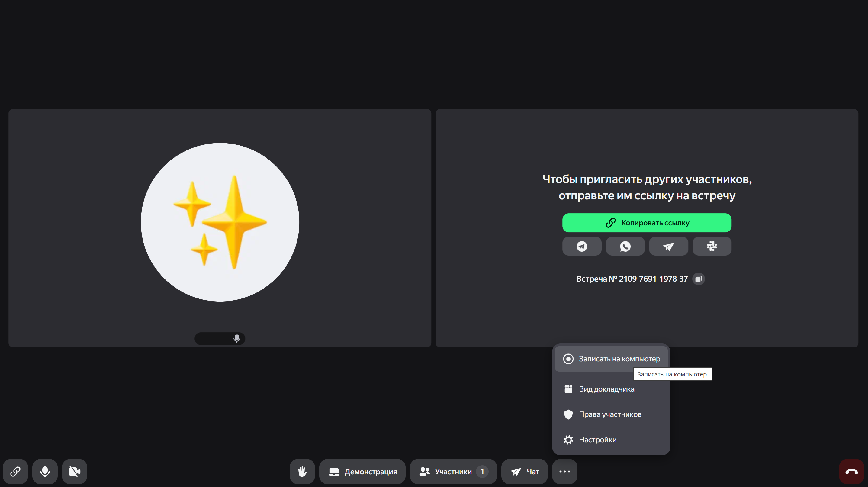This screenshot has height=487, width=868.
Task: Mute the microphone in bottom toolbar
Action: [x=45, y=471]
